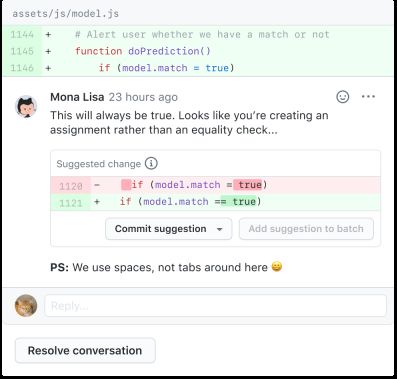Open the assets/js/model.js file path

pyautogui.click(x=66, y=14)
